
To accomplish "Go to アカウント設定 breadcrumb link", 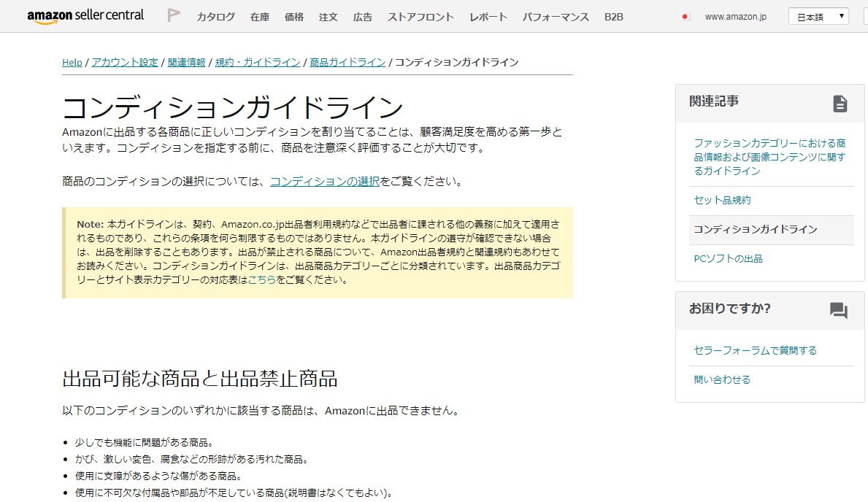I will (125, 63).
